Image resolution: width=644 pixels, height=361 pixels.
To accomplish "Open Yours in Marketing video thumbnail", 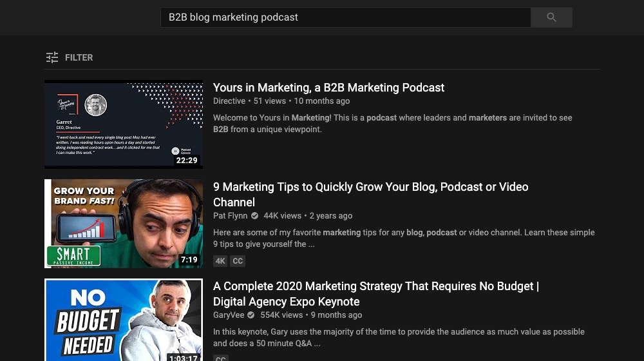I will pyautogui.click(x=124, y=124).
